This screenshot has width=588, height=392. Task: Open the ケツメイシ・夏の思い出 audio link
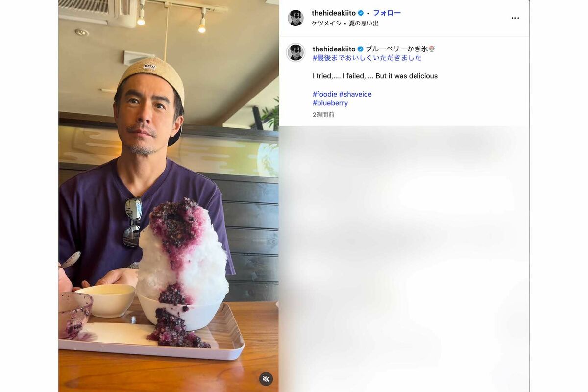point(345,24)
